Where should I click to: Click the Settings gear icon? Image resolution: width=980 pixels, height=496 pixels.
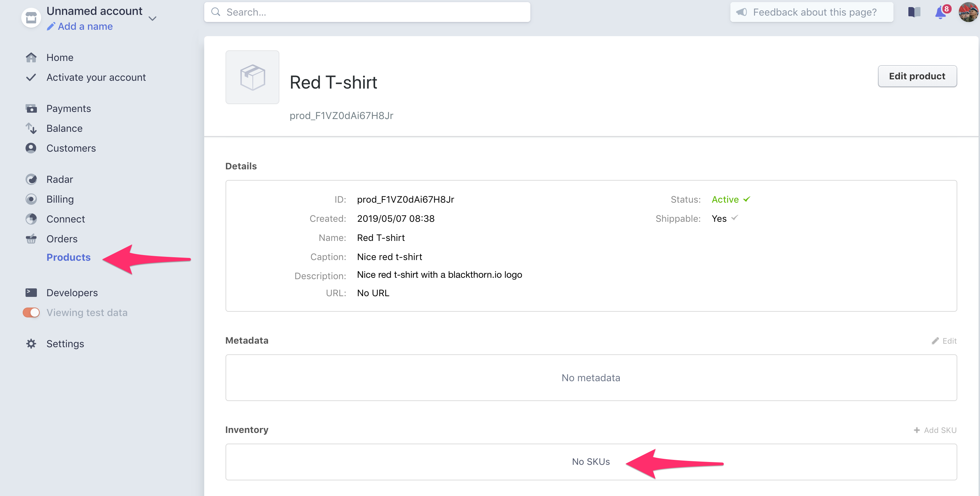pyautogui.click(x=31, y=344)
